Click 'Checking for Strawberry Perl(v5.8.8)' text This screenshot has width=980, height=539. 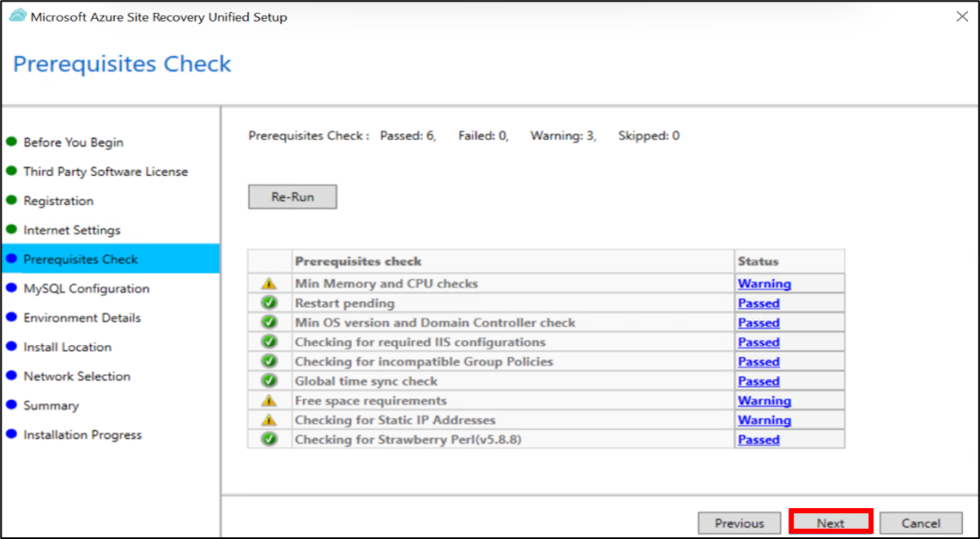[408, 439]
